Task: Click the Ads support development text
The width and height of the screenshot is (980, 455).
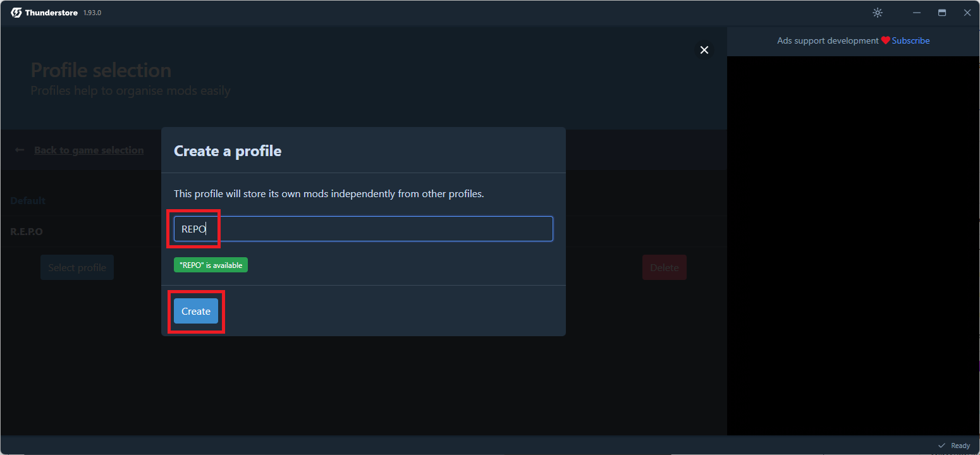Action: point(828,40)
